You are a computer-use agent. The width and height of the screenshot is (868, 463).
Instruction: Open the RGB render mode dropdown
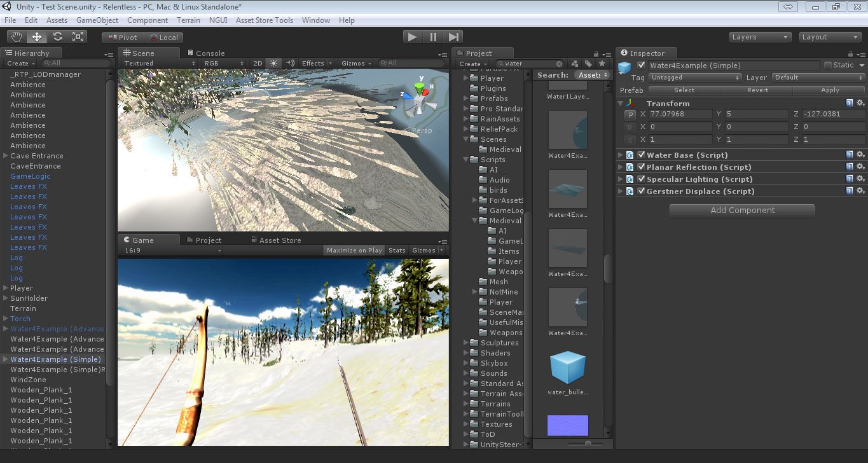[223, 63]
